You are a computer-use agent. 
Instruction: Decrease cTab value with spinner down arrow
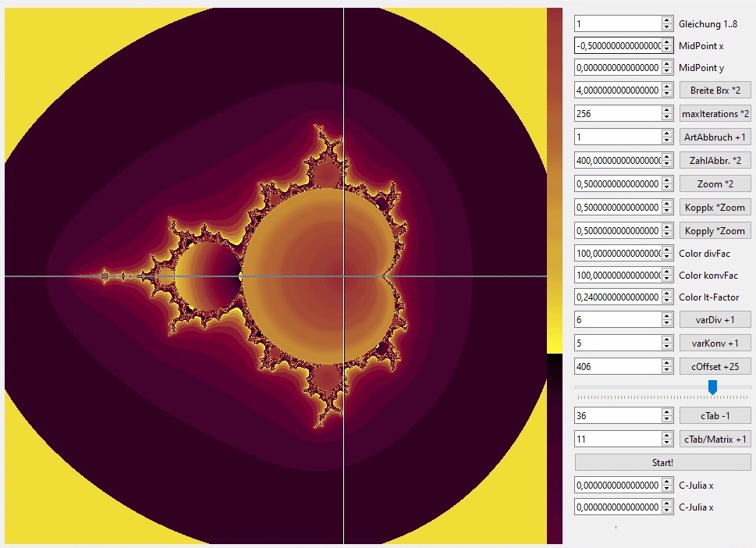[667, 419]
